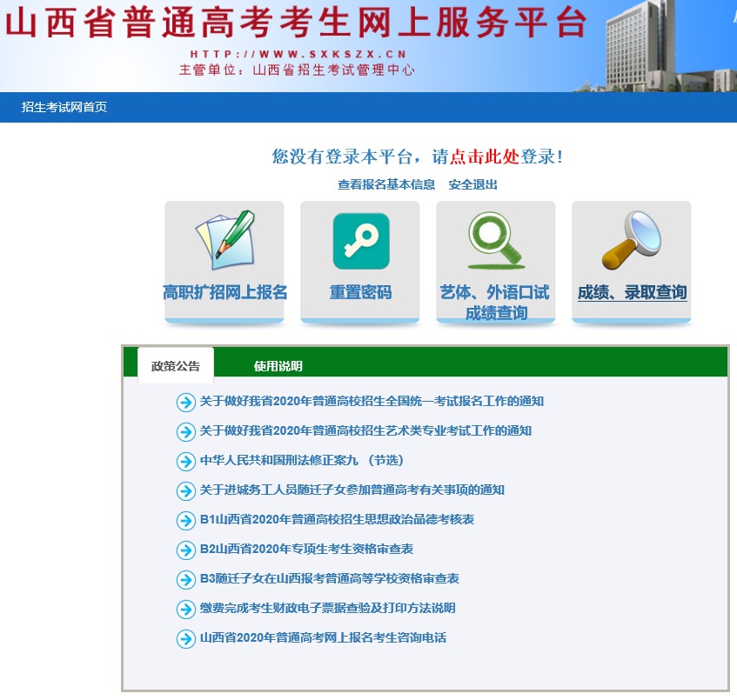Click the green magnifier oral exam score icon

(495, 241)
